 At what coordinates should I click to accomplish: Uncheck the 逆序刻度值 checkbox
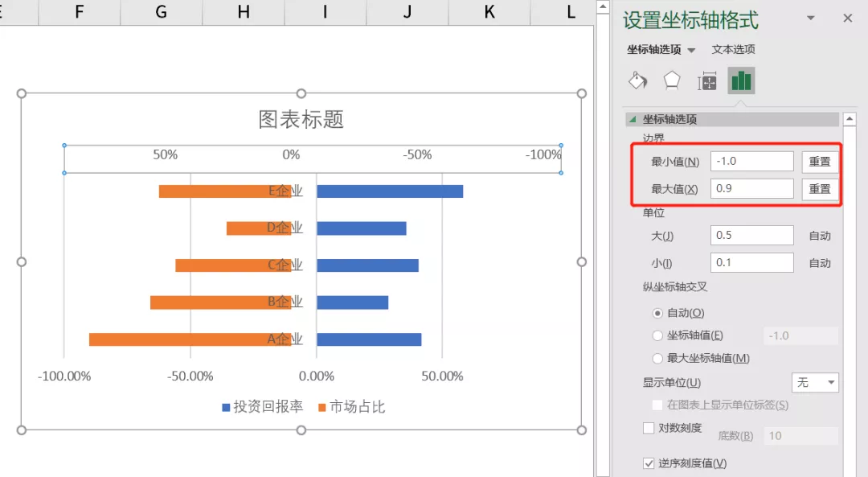pyautogui.click(x=649, y=463)
